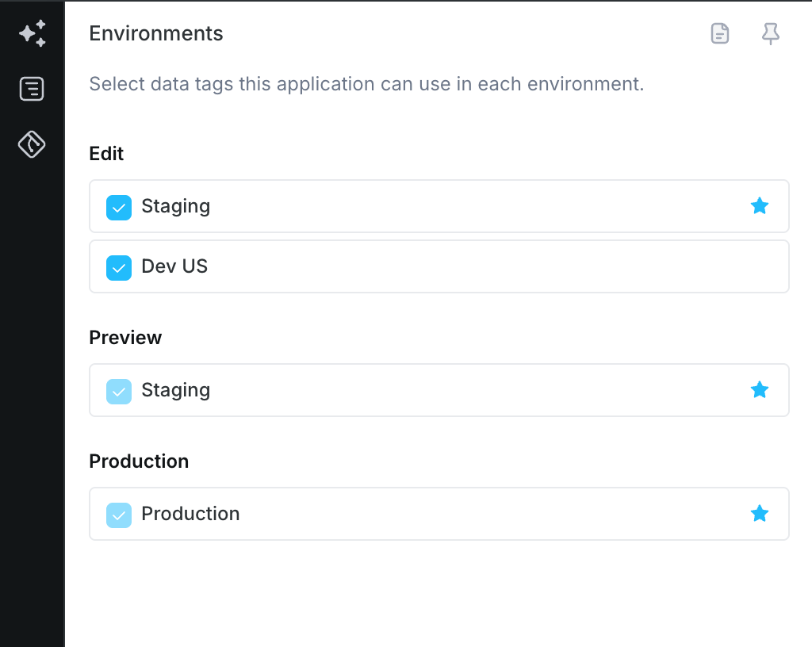The height and width of the screenshot is (647, 812).
Task: Uncheck Staging under Edit
Action: [119, 208]
